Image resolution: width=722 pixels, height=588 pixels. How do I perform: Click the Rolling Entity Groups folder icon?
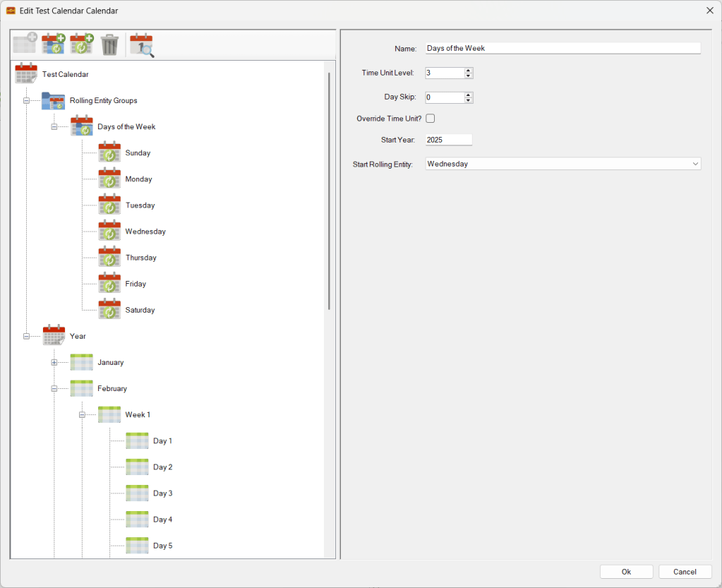point(54,100)
